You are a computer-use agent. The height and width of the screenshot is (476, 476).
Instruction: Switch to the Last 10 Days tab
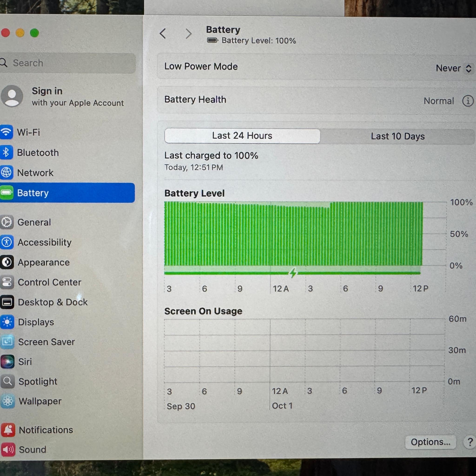tap(398, 136)
